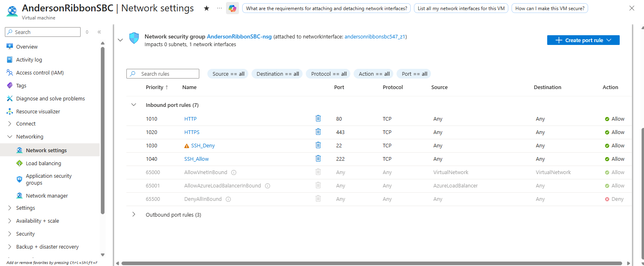This screenshot has width=644, height=266.
Task: Expand Availability + scale group
Action: click(x=10, y=221)
